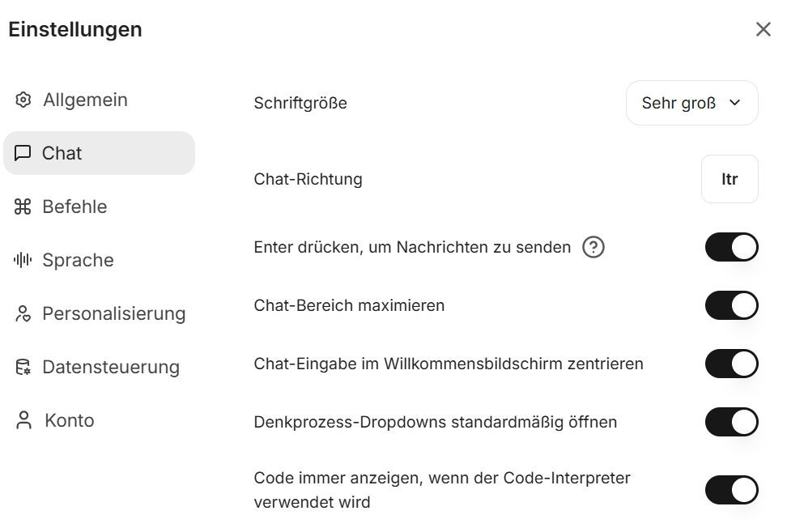
Task: Click the Chat speech bubble icon
Action: [x=23, y=153]
